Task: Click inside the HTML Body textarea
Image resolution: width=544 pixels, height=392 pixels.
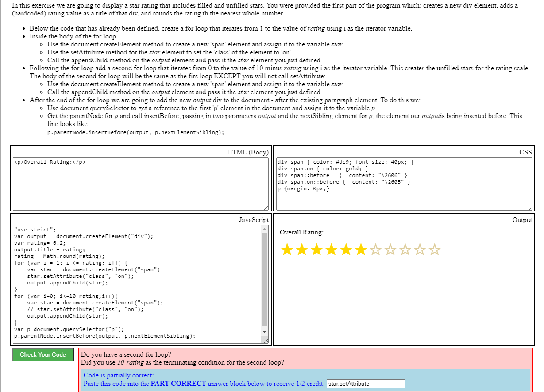Action: pos(141,183)
